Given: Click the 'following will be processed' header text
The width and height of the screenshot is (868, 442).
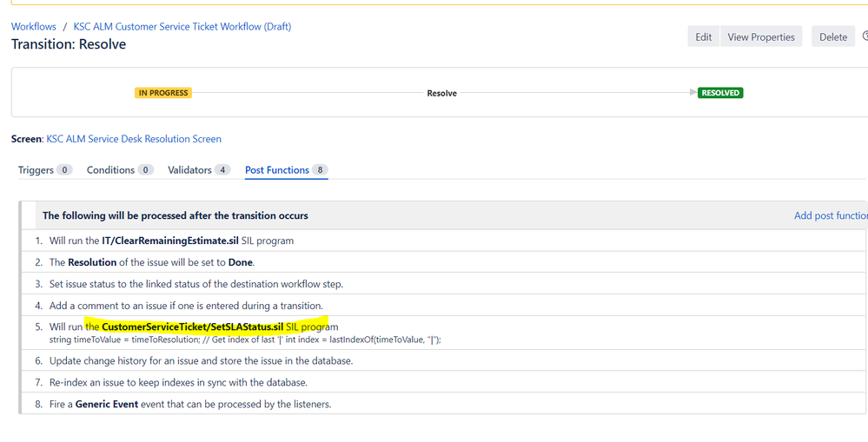Looking at the screenshot, I should (176, 215).
